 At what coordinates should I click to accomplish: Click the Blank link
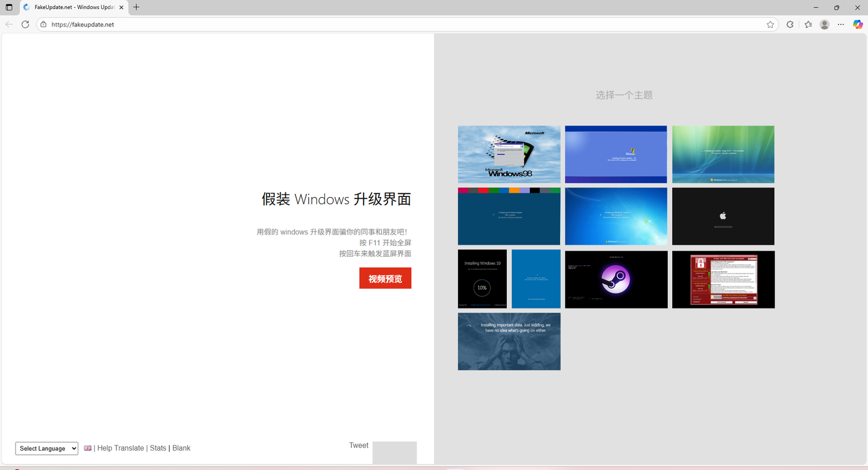click(x=181, y=448)
